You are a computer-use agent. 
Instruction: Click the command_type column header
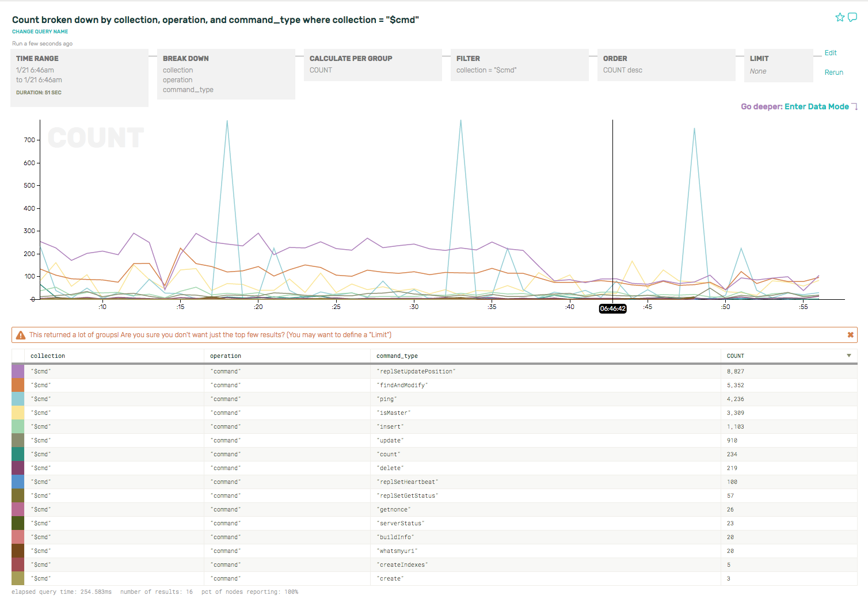point(397,356)
